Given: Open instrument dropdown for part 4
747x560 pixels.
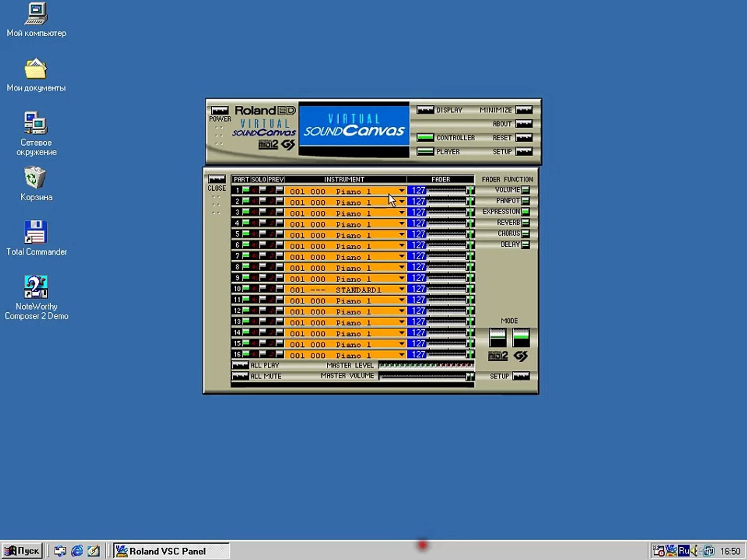Looking at the screenshot, I should tap(402, 223).
